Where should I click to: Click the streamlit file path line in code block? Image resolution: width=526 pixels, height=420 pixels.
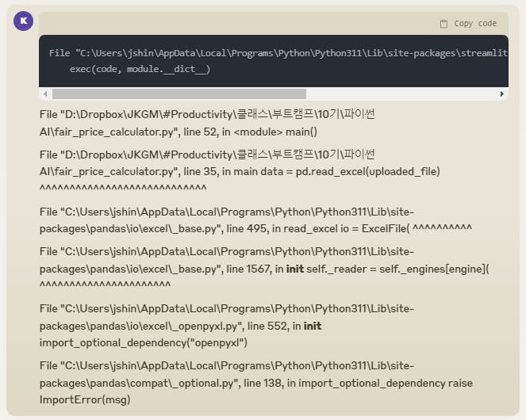(278, 53)
